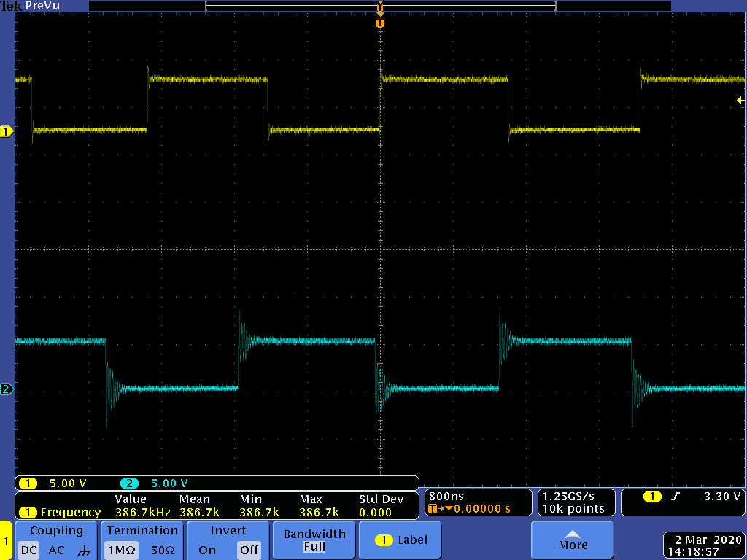The image size is (747, 560).
Task: Set termination to 50Ω
Action: point(163,550)
